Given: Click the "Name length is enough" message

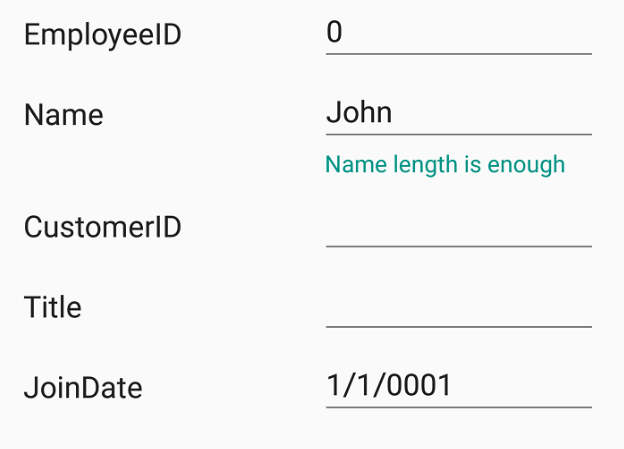Looking at the screenshot, I should 445,165.
